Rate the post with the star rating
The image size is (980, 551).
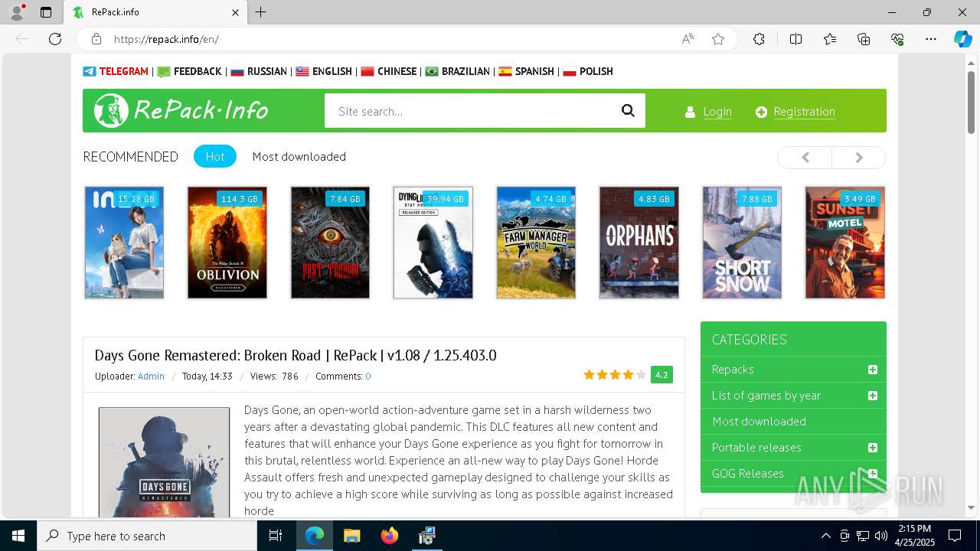point(615,375)
